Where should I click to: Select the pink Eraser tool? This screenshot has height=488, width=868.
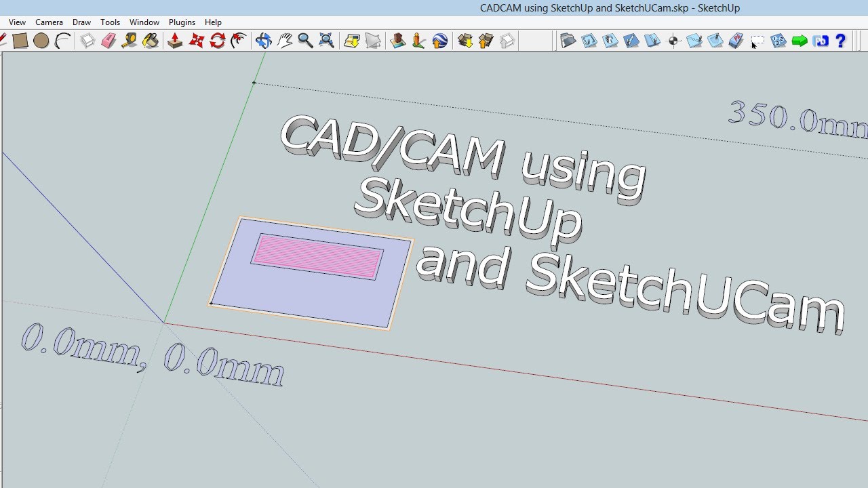(108, 41)
